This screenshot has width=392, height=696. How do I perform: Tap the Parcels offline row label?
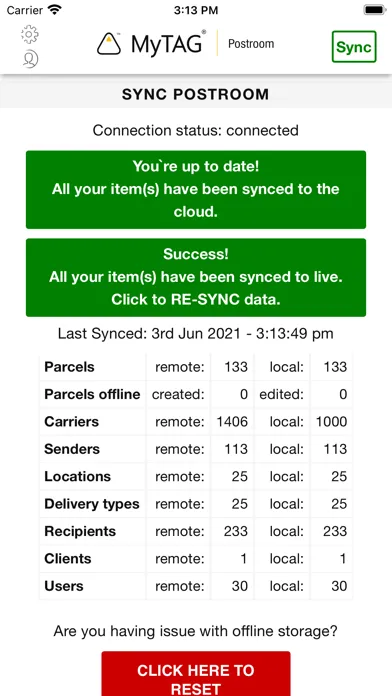click(92, 394)
